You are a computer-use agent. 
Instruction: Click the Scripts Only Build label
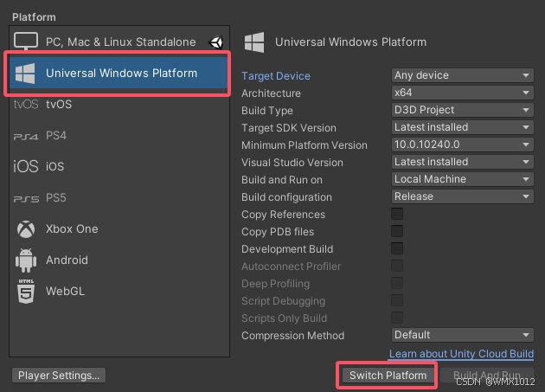click(x=285, y=318)
